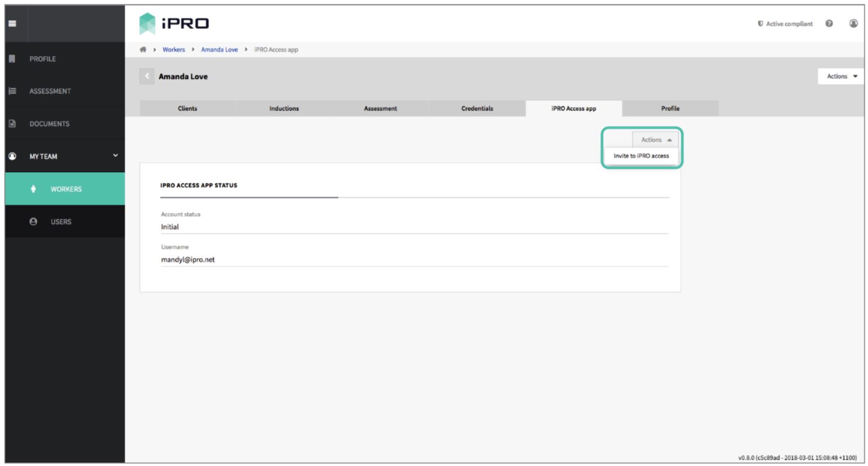Select WORKERS in the sidebar
Image resolution: width=868 pixels, height=466 pixels.
click(x=65, y=189)
